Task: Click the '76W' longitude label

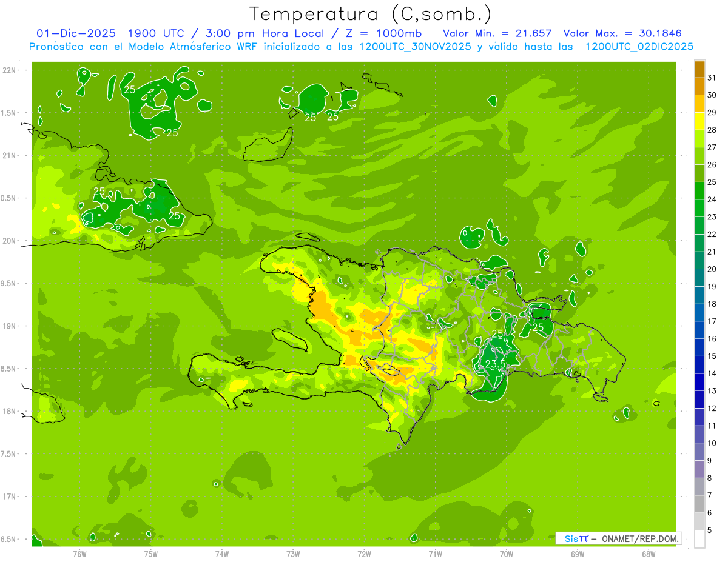Action: click(79, 554)
